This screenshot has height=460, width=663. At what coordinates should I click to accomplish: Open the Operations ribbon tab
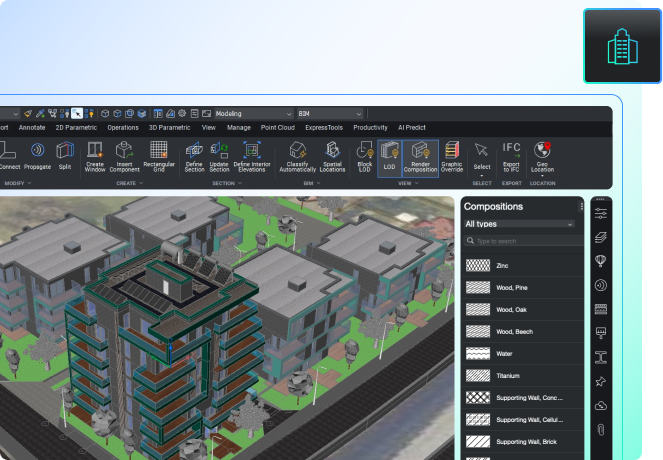pyautogui.click(x=123, y=127)
